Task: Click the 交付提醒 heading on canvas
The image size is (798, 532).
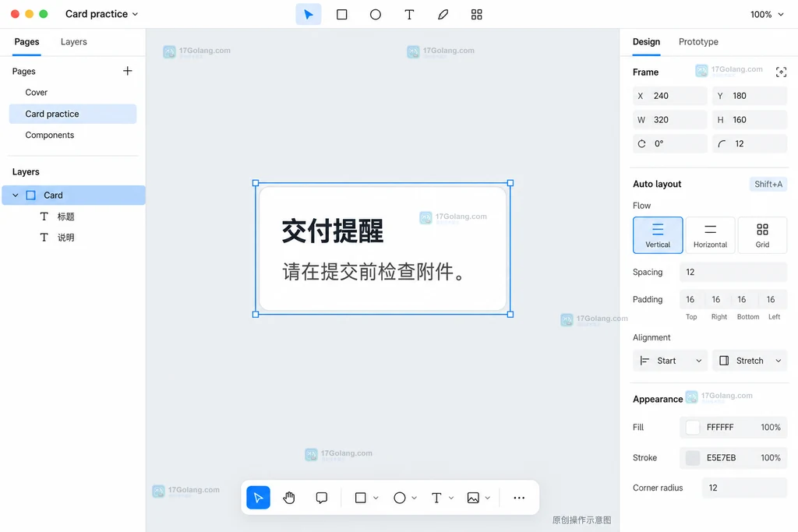Action: pos(332,231)
